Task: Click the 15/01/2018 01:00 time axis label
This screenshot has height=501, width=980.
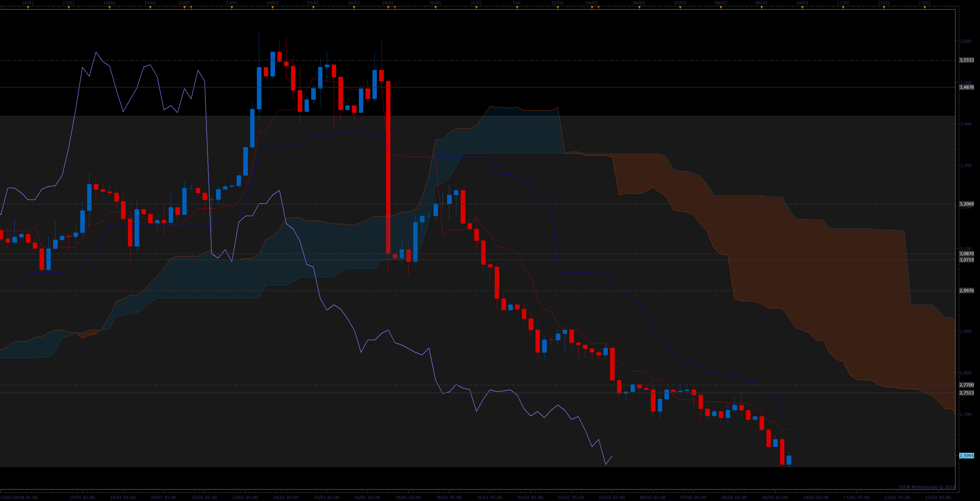Action: tap(19, 497)
